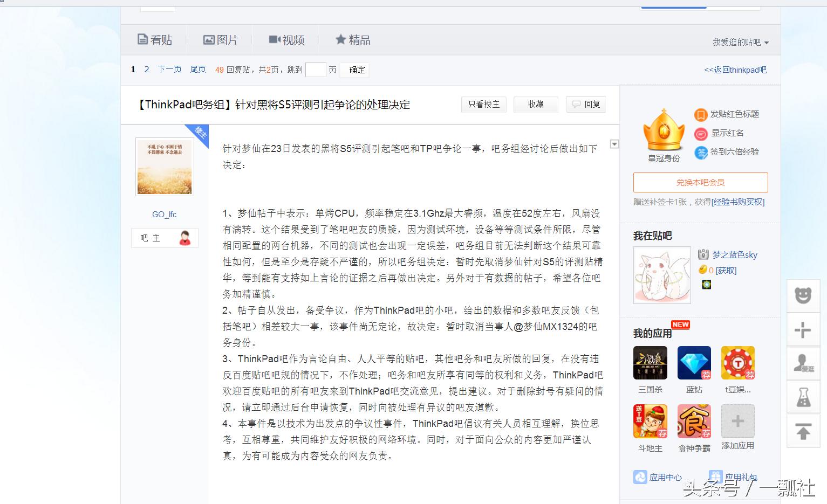Collapse the post via its corner chevron

614,144
